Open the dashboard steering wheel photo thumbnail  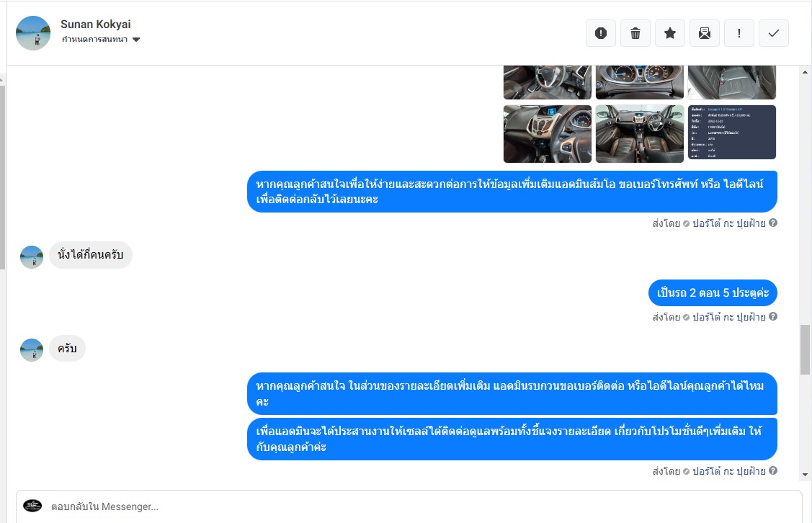pos(548,133)
